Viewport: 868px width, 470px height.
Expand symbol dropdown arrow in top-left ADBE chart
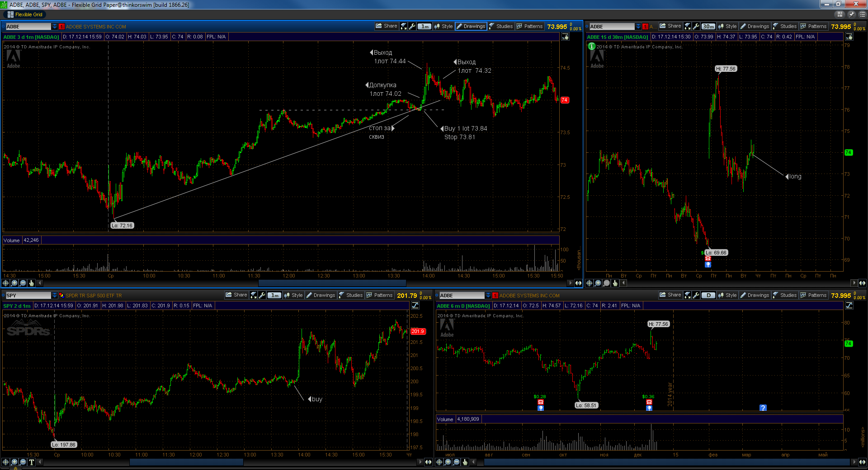tap(55, 27)
